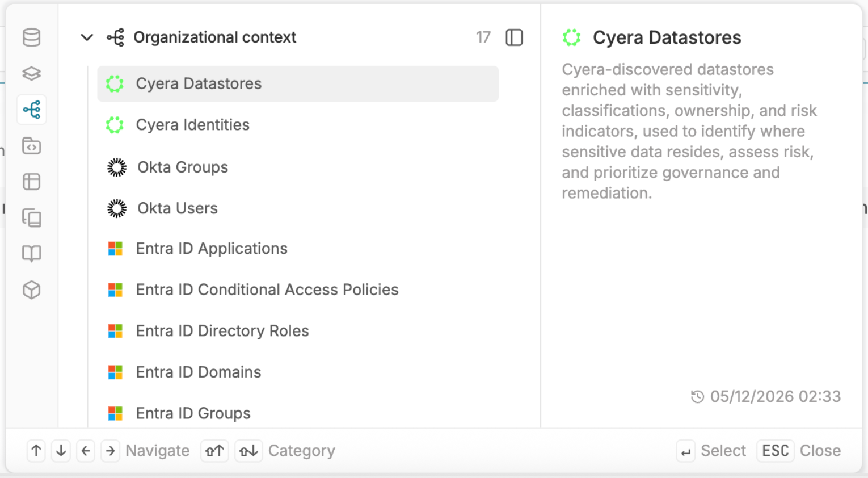Click the Navigate label

158,451
